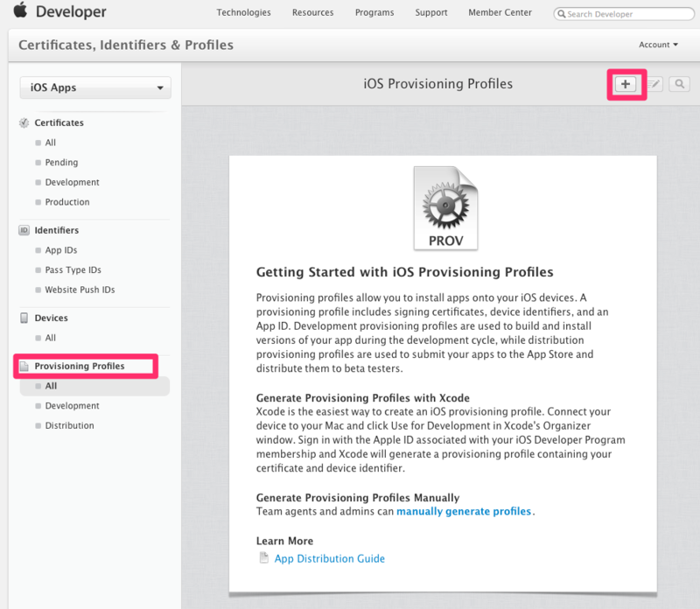Click the Search Developer field
Screen dimensions: 700x609
(624, 14)
